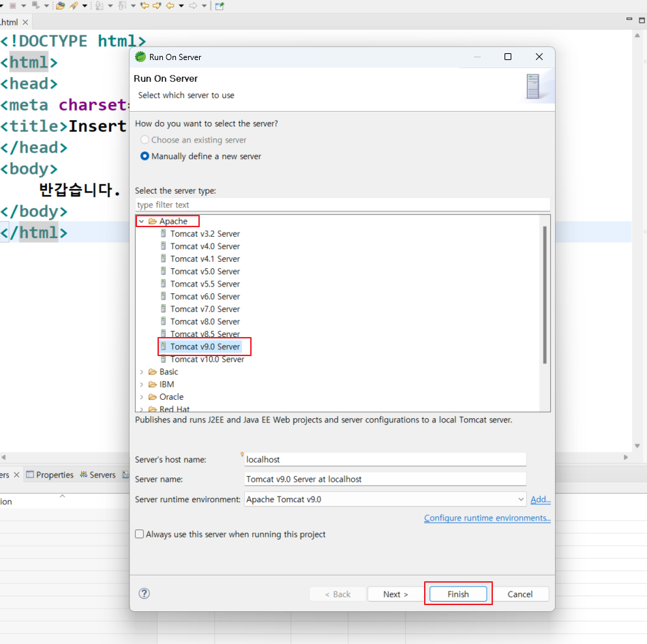Click the Search flashlight toolbar icon
Screen dimensions: 647x644
(74, 5)
